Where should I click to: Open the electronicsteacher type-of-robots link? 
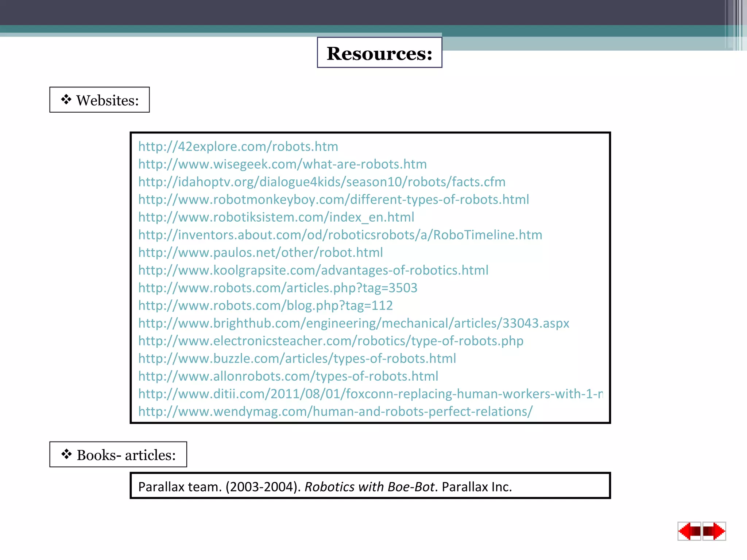[330, 341]
